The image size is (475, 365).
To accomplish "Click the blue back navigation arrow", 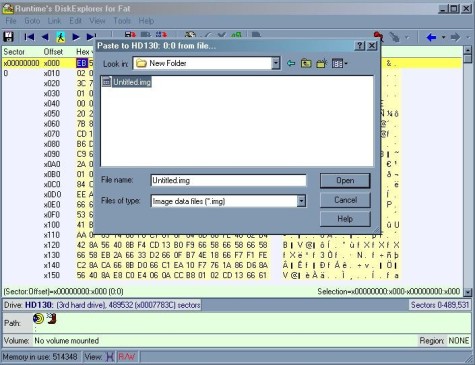I will coord(431,37).
